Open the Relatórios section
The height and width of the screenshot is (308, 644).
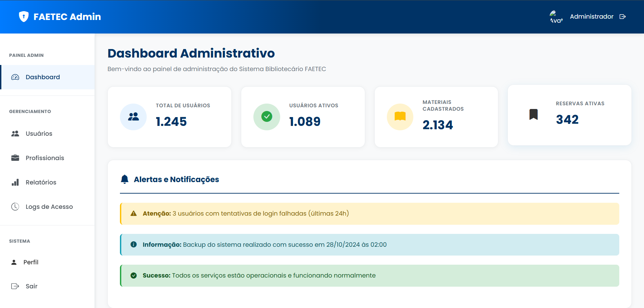[x=41, y=182]
